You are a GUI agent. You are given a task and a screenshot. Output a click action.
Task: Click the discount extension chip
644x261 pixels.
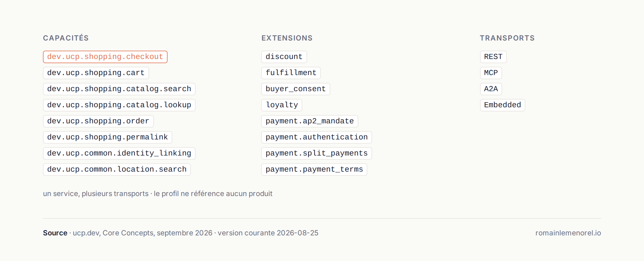pos(284,57)
